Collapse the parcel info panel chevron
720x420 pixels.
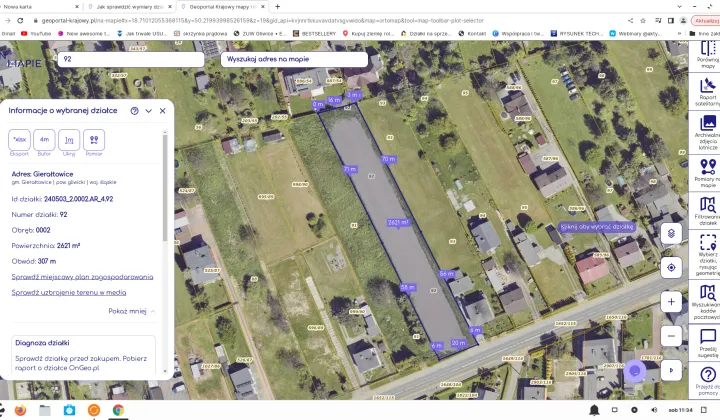pos(148,111)
